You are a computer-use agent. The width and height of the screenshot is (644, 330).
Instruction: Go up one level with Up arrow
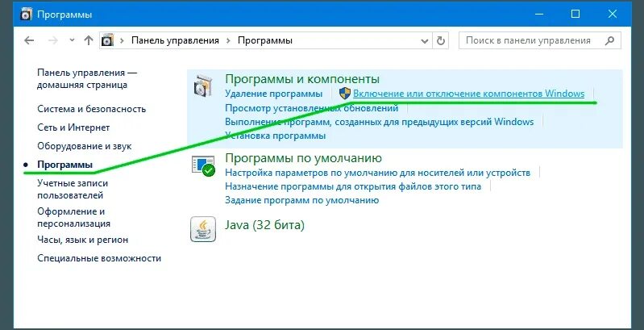(89, 40)
